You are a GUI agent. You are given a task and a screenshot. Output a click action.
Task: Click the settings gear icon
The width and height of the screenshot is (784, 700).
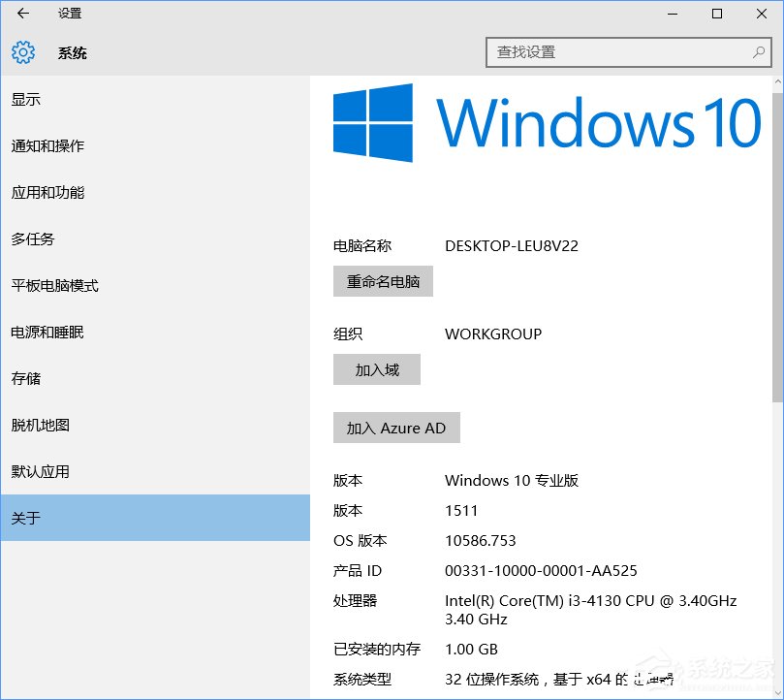pyautogui.click(x=22, y=52)
